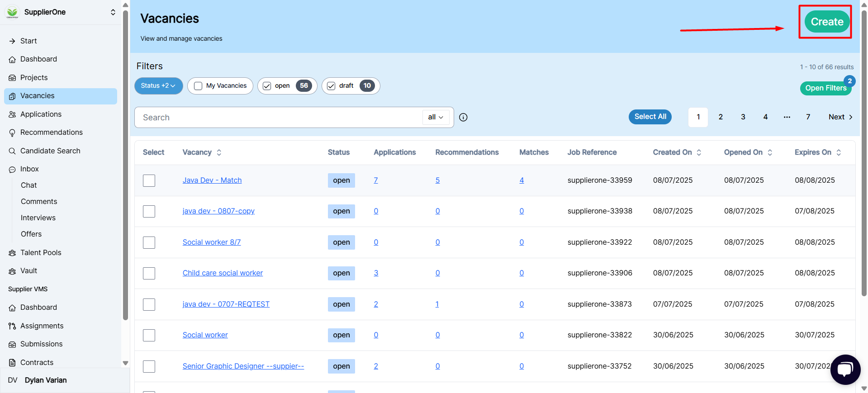Click the Supplier VMS Dashboard home icon
Viewport: 868px width, 393px height.
[x=12, y=308]
